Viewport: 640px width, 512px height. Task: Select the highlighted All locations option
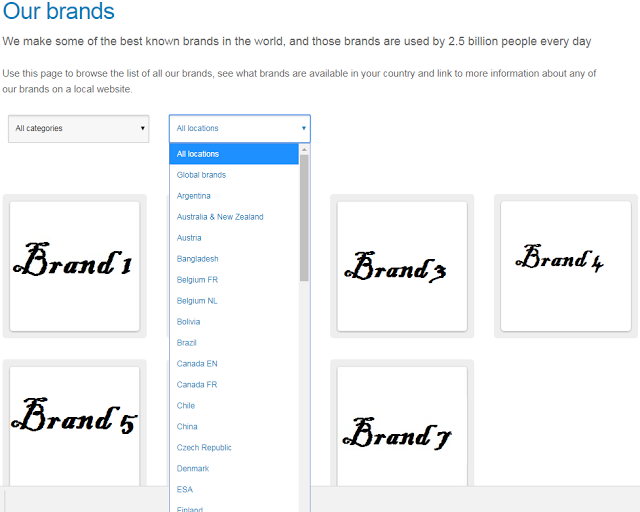234,154
